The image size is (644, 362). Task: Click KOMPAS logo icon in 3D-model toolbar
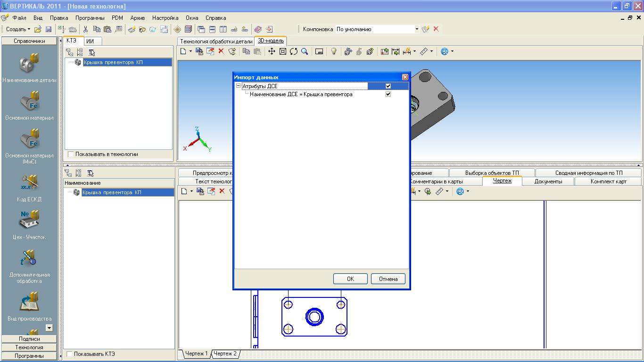pyautogui.click(x=445, y=51)
